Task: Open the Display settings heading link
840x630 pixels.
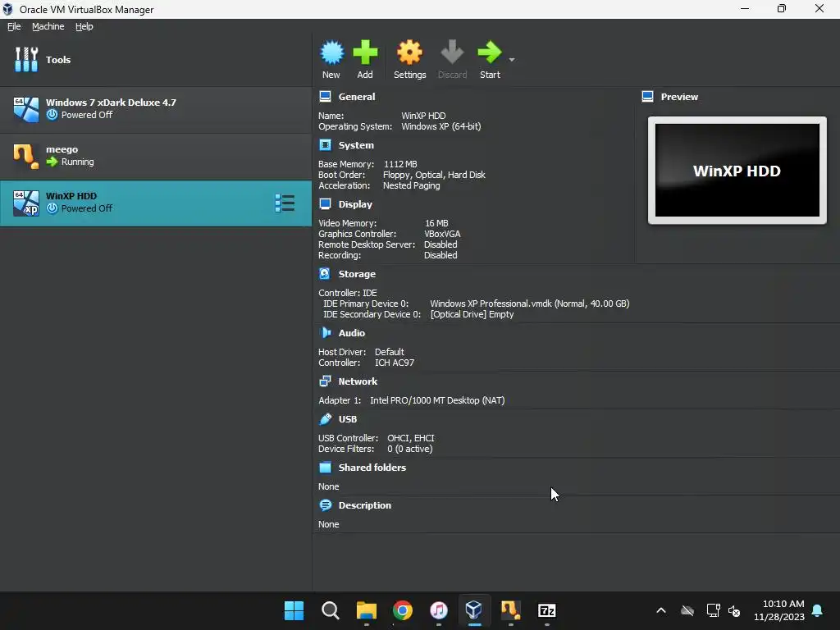Action: pos(355,204)
